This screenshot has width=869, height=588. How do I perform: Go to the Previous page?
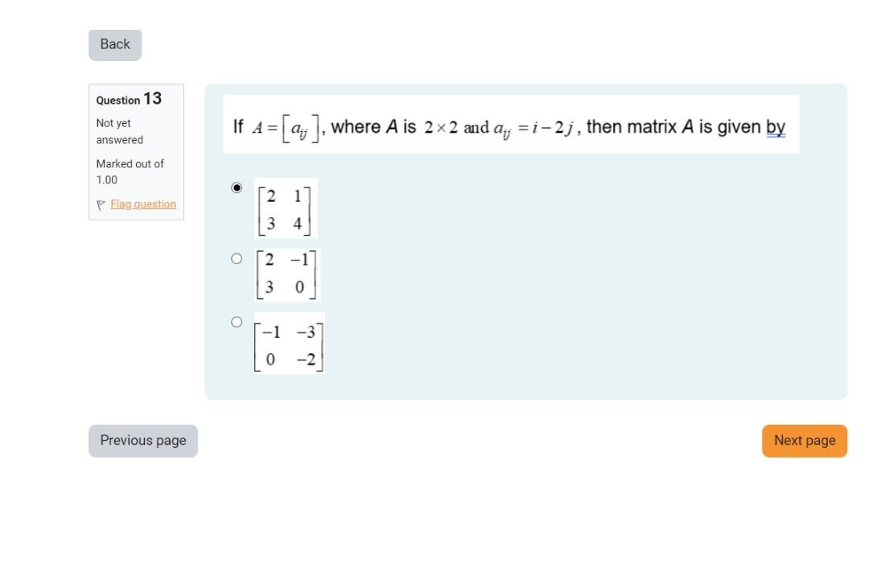(x=142, y=440)
